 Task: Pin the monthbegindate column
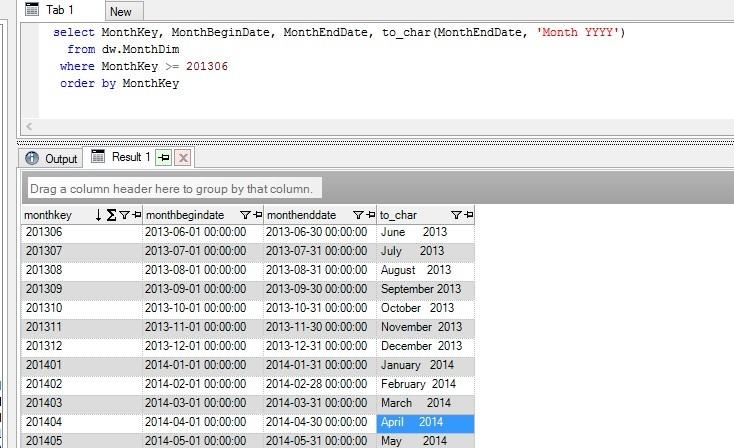(257, 215)
